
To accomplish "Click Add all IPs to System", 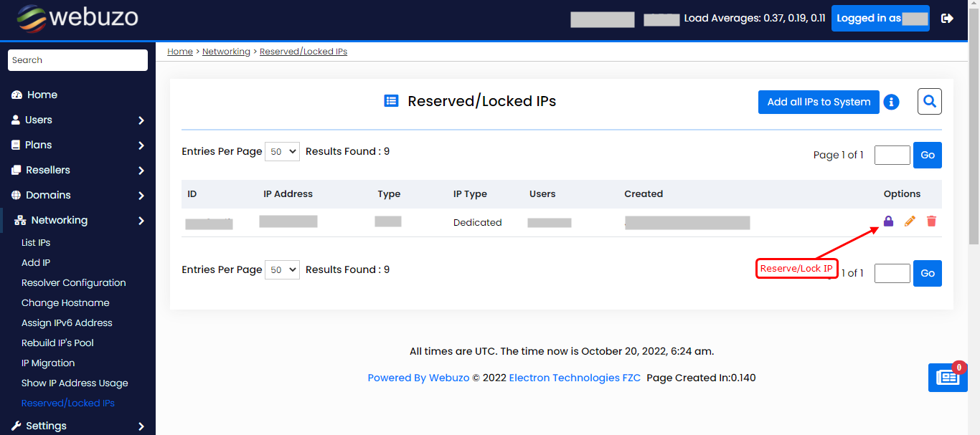I will pyautogui.click(x=819, y=102).
